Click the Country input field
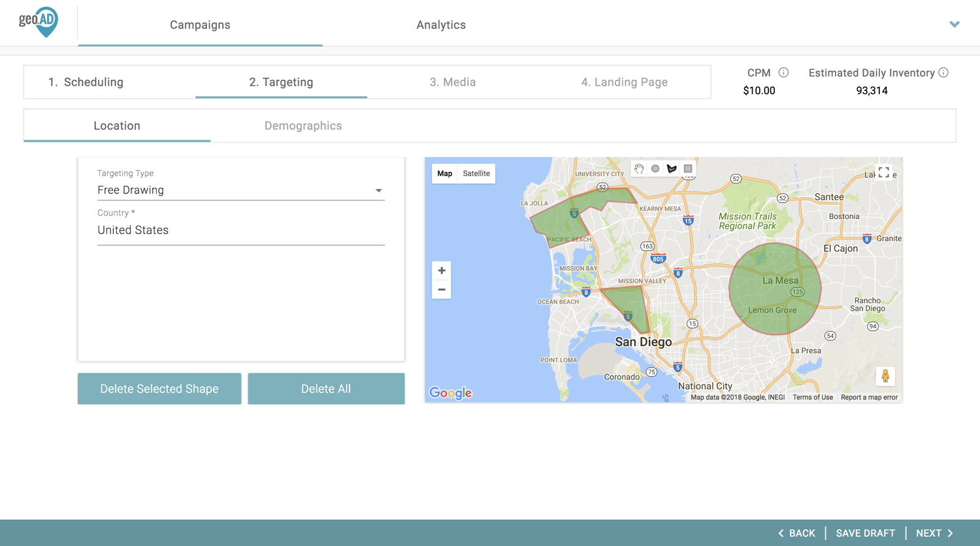The width and height of the screenshot is (980, 546). (240, 230)
